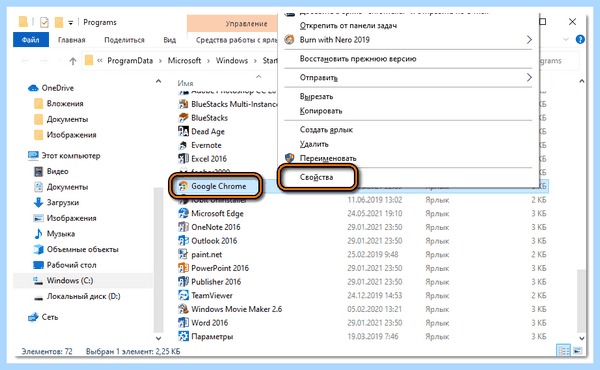Choose Открепить от панели задач

(x=348, y=26)
